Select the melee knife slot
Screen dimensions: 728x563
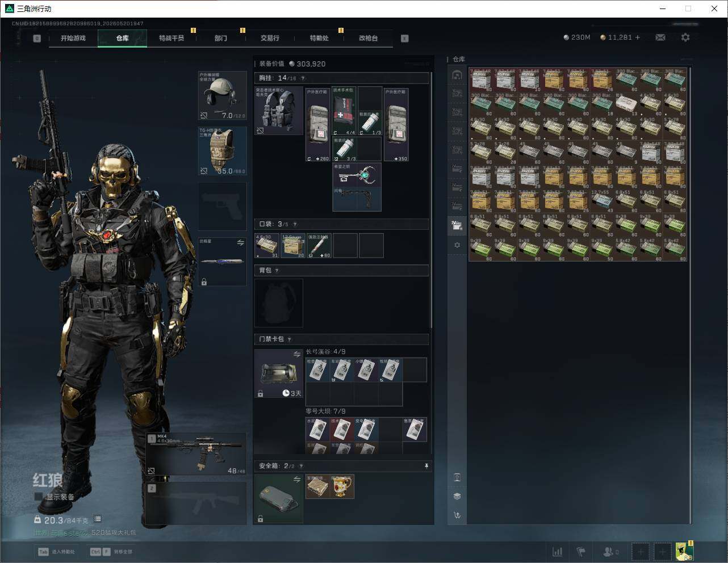point(222,262)
